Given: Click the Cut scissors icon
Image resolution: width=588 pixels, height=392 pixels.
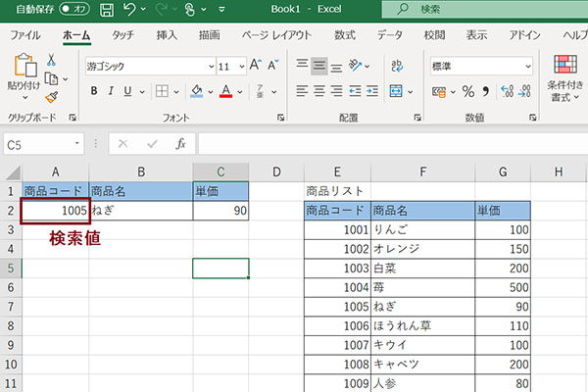Looking at the screenshot, I should (51, 60).
